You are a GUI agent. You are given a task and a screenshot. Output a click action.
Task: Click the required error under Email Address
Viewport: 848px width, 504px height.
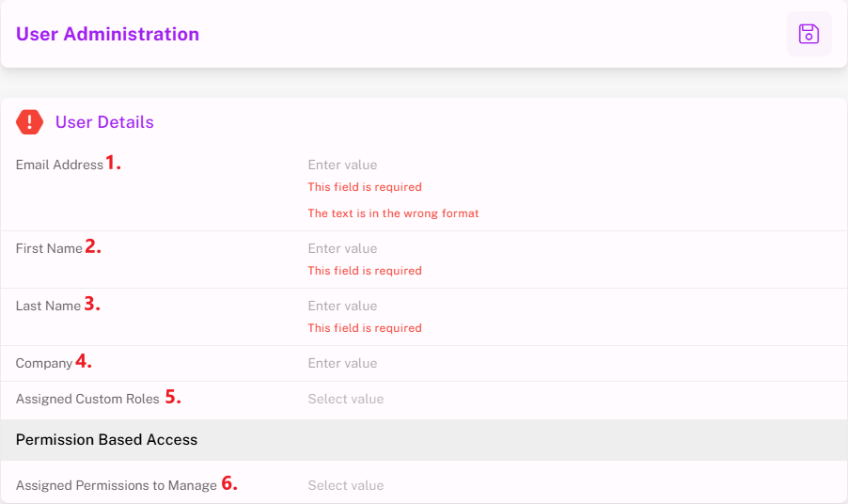pos(365,187)
